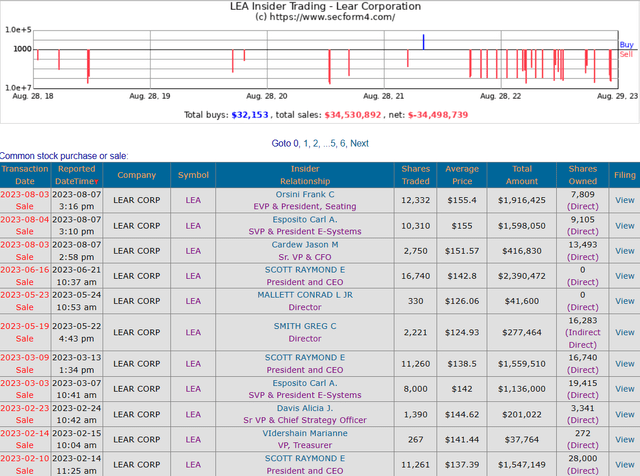Screen dimensions: 640x476
Task: Go to page 5 of results
Action: point(333,144)
